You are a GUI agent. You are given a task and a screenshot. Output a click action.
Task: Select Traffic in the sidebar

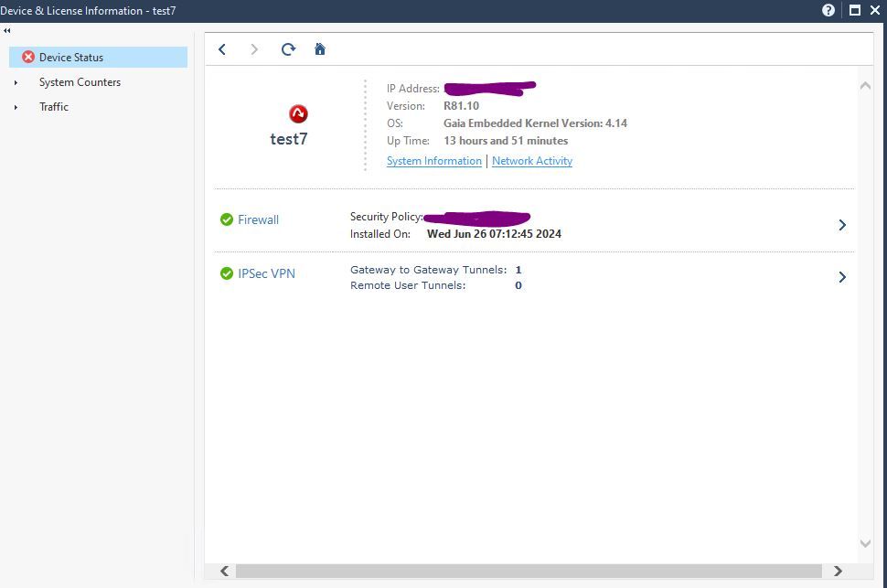click(54, 107)
